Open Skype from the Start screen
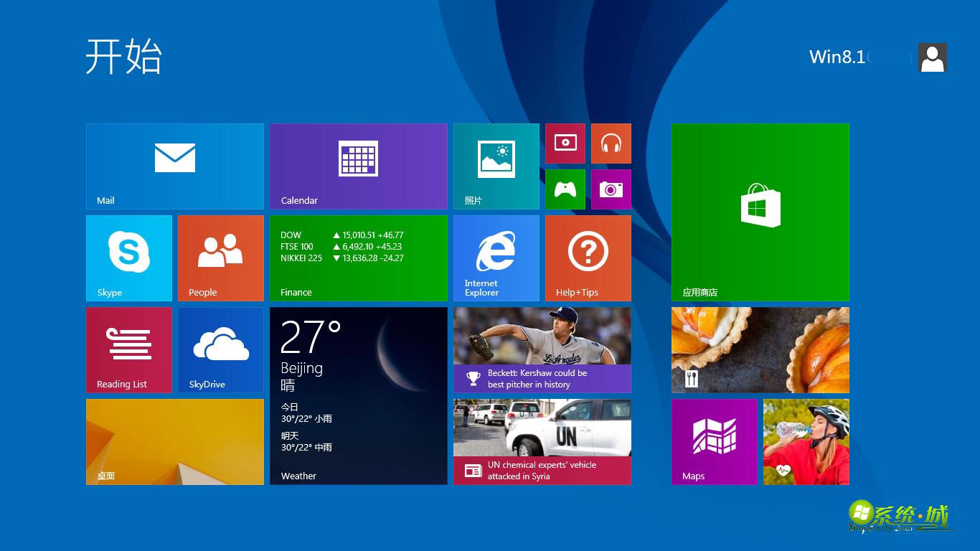The width and height of the screenshot is (980, 551). point(128,258)
